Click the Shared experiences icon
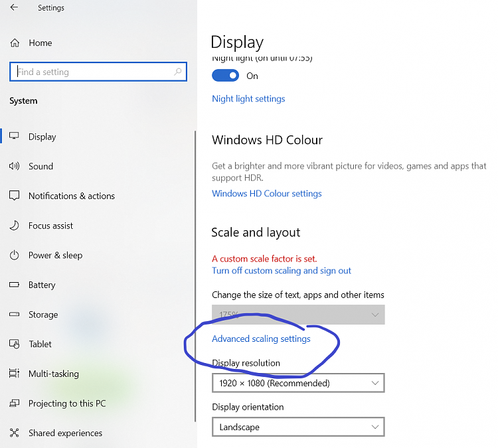 15,433
